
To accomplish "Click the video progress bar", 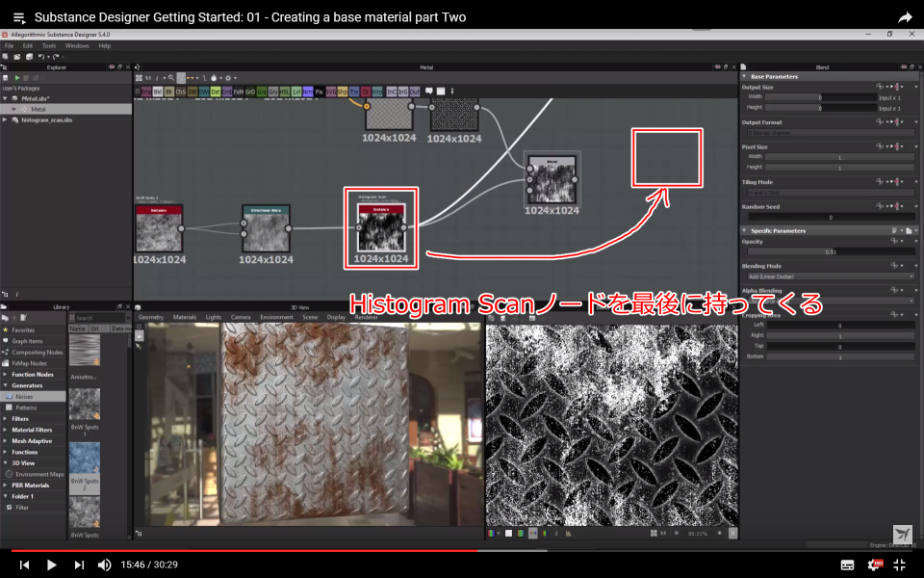I will [x=462, y=551].
